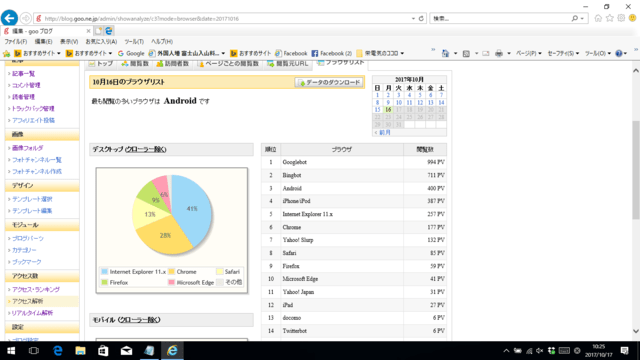Expand the search provider dropdown arrow
640x360 pixels.
(582, 18)
